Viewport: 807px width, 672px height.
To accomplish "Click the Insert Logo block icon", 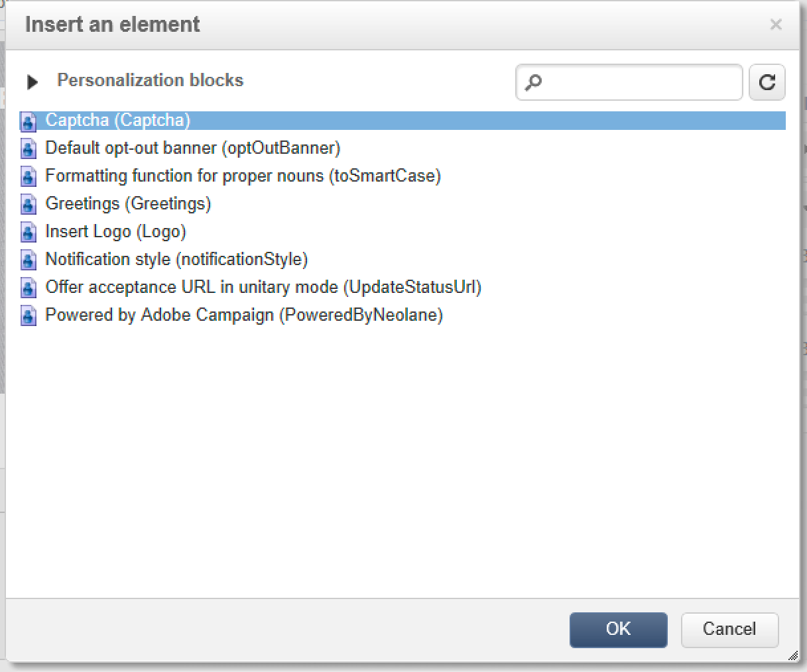I will (29, 232).
